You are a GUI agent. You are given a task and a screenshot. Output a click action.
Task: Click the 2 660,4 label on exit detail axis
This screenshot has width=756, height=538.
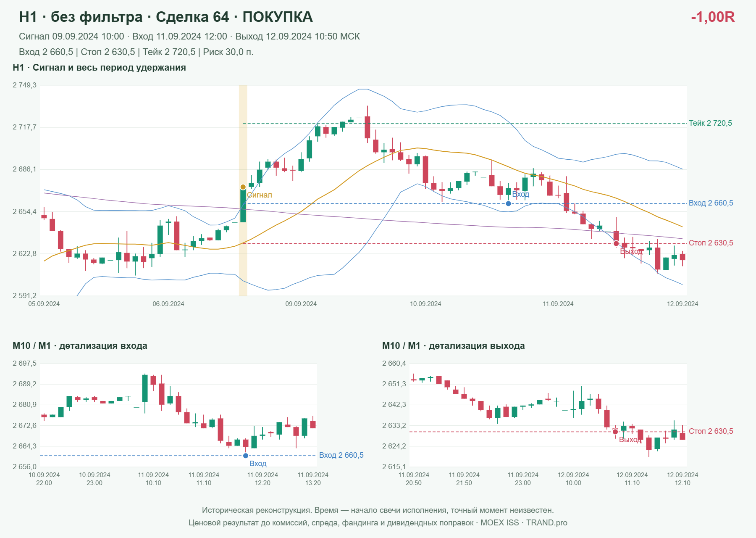pos(394,364)
